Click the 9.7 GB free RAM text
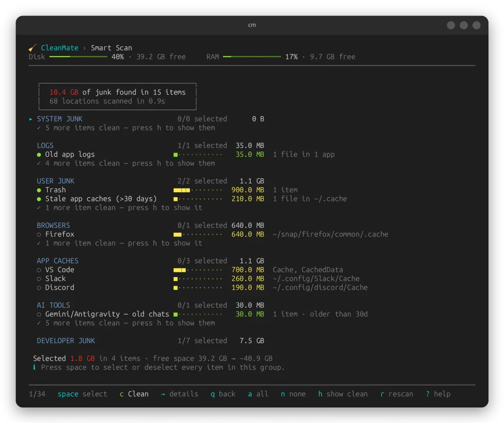Image resolution: width=504 pixels, height=423 pixels. click(333, 57)
